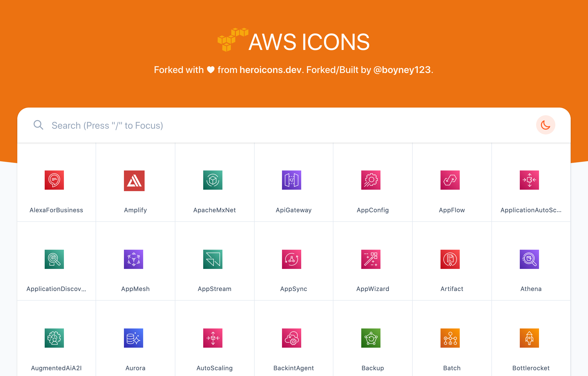Click the AppConfig icon
Image resolution: width=588 pixels, height=376 pixels.
point(371,180)
